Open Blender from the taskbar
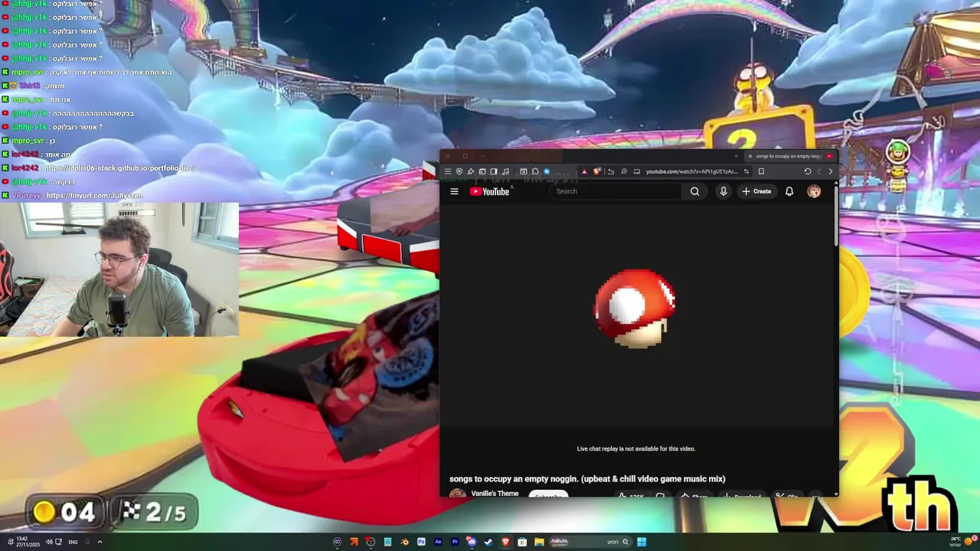 405,542
